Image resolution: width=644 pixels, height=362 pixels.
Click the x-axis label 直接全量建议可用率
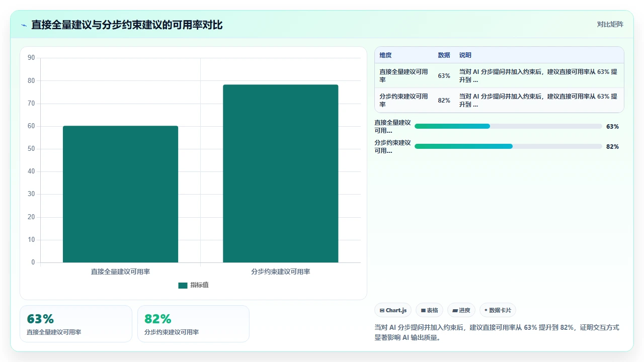tap(120, 271)
